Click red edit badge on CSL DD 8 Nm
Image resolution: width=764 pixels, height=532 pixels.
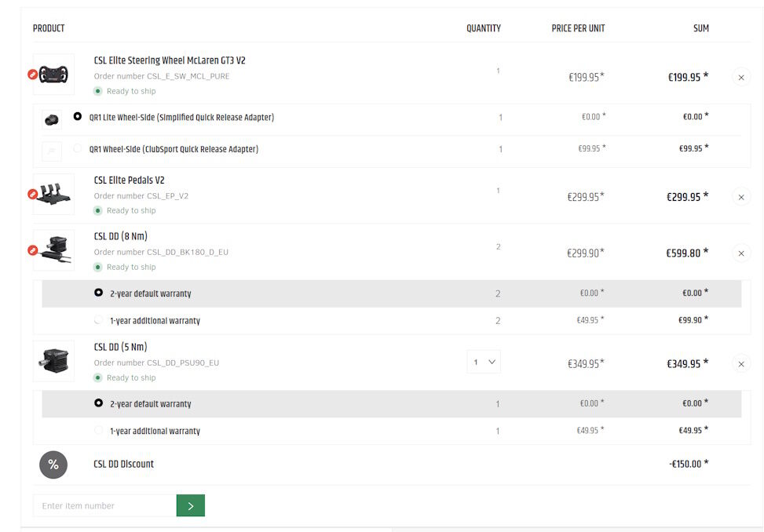pos(32,250)
